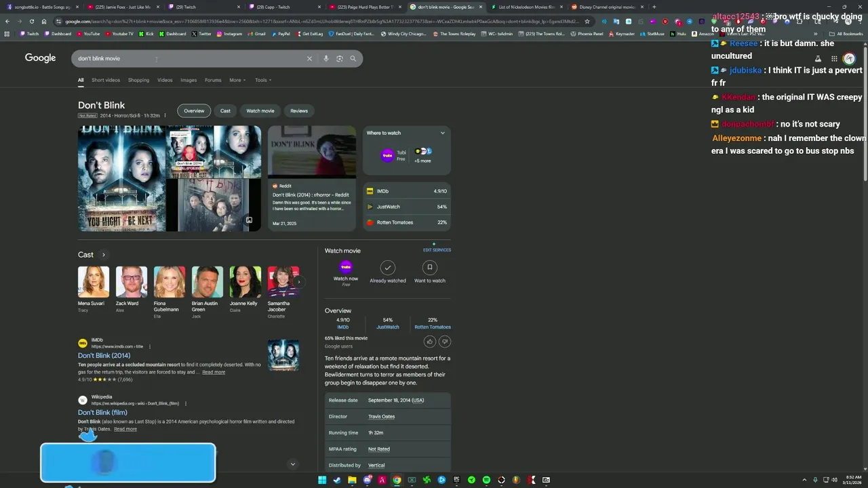Like the movie with thumbs up

tap(429, 342)
